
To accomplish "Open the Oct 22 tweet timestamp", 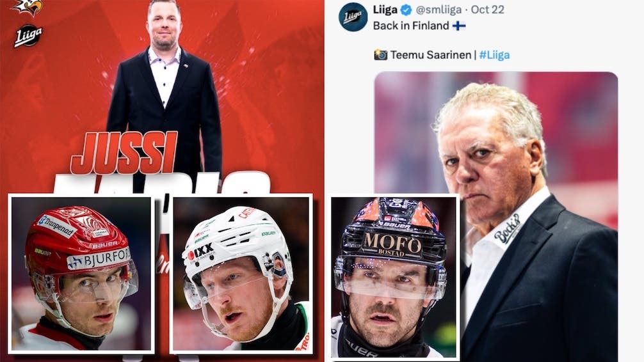I will click(x=488, y=10).
